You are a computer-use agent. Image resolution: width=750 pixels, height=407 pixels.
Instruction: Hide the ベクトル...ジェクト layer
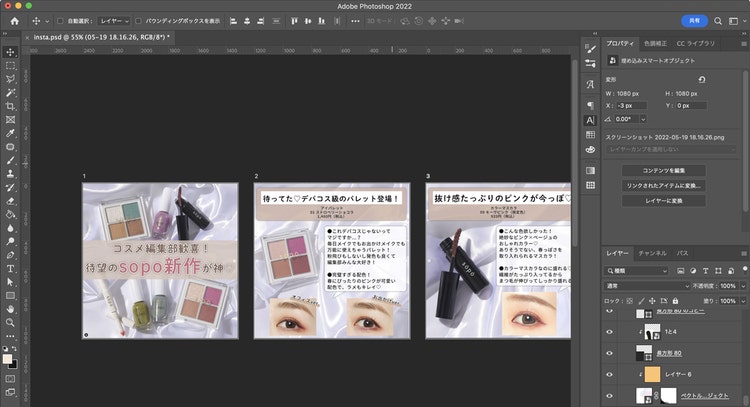coord(609,396)
